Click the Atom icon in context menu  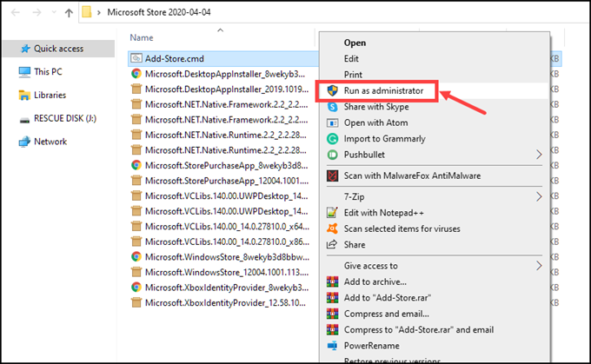click(x=332, y=122)
